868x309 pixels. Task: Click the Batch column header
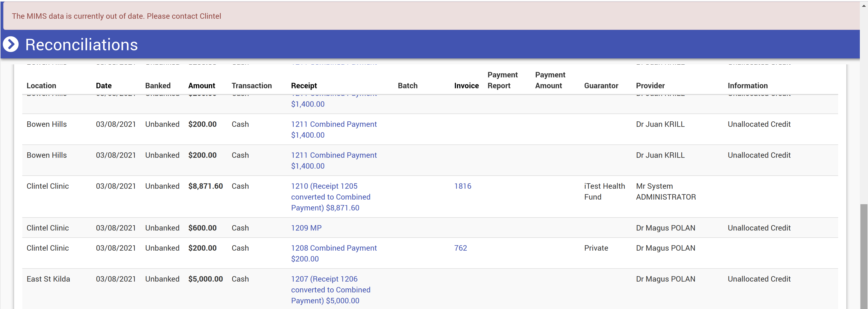tap(407, 86)
